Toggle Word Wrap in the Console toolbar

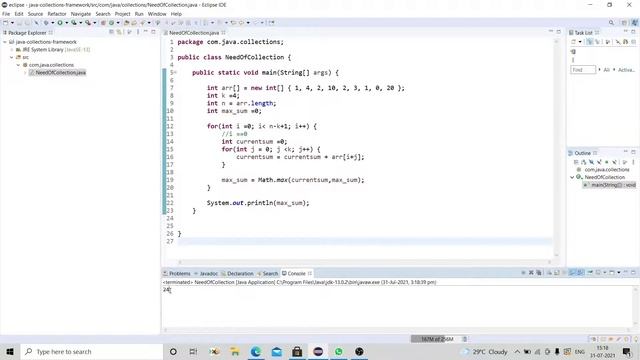[564, 272]
